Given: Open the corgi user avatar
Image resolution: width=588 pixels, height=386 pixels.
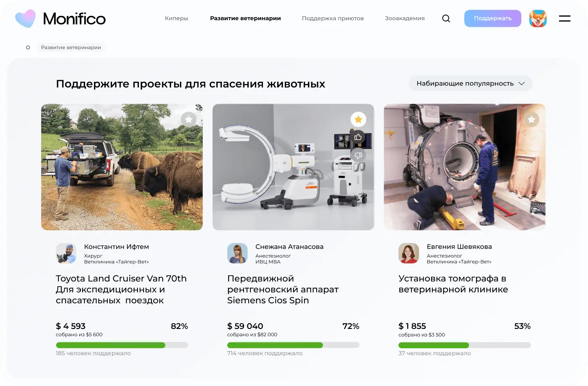Looking at the screenshot, I should pos(538,18).
